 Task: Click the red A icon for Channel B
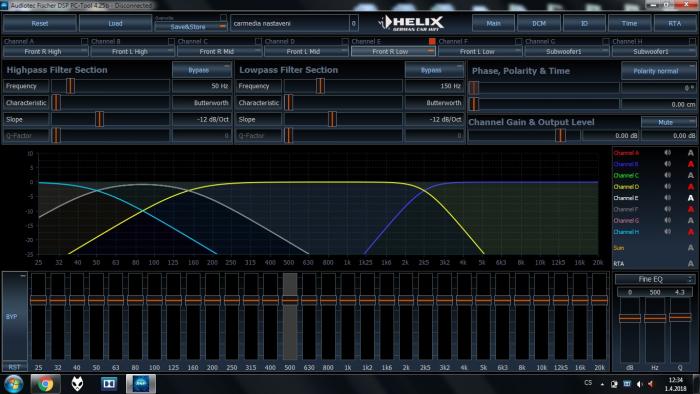tap(690, 164)
